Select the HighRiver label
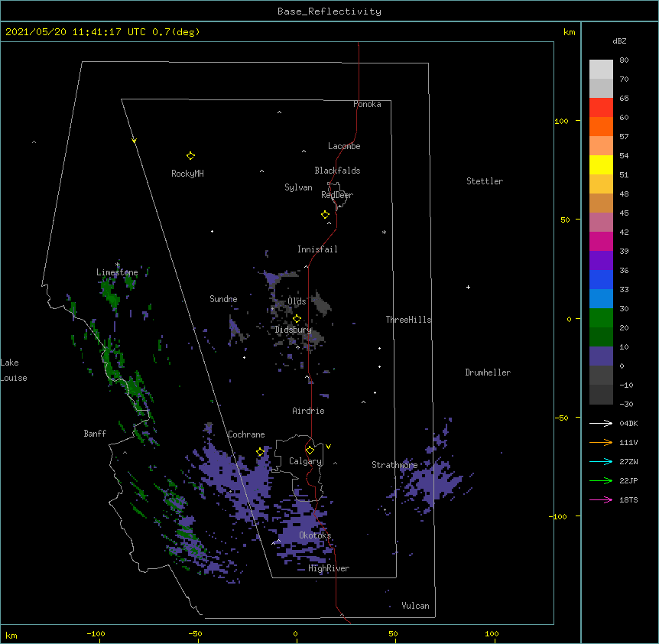Image resolution: width=659 pixels, height=644 pixels. coord(329,568)
